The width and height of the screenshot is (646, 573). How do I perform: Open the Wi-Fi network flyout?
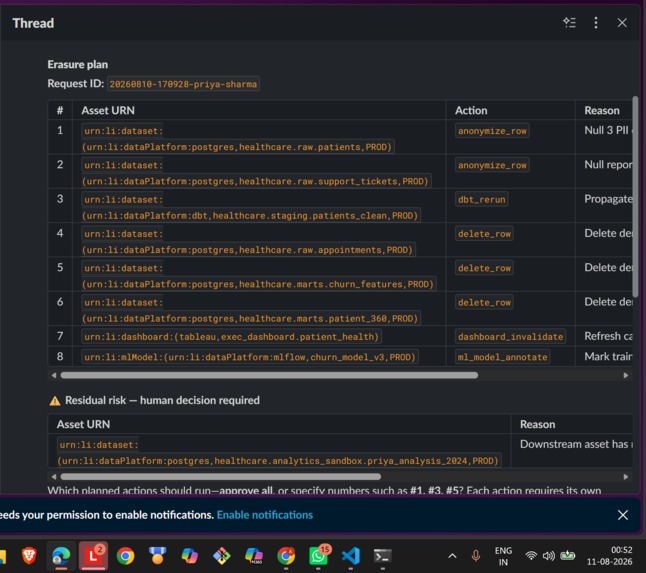[x=531, y=556]
